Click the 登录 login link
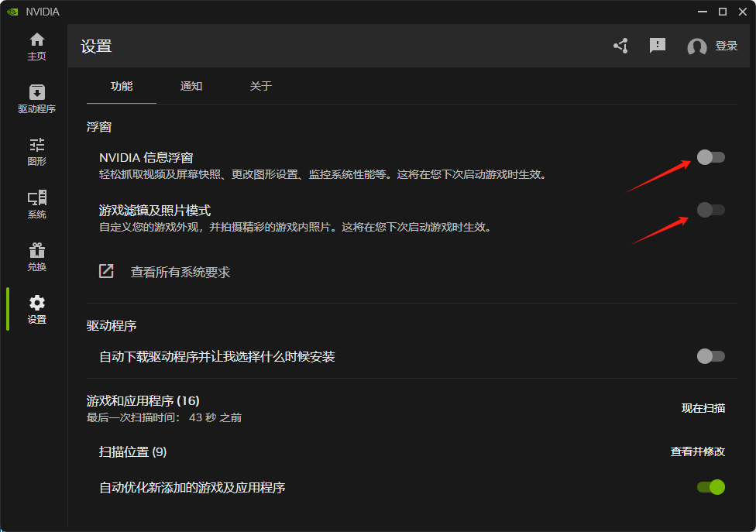This screenshot has height=532, width=756. click(x=727, y=46)
